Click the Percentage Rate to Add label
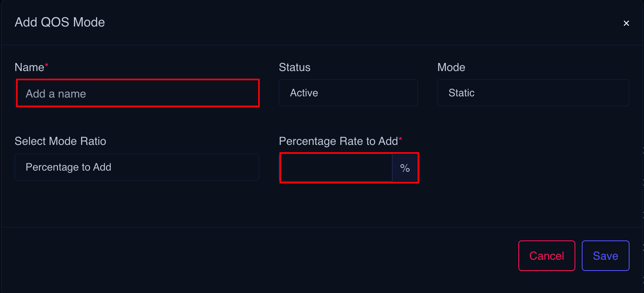Image resolution: width=644 pixels, height=293 pixels. pos(338,141)
